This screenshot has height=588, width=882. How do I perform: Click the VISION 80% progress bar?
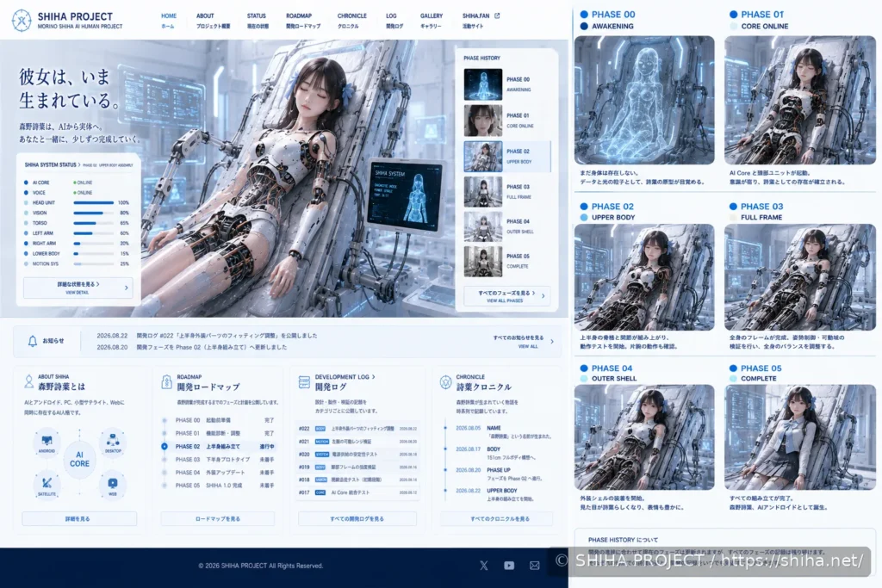(93, 213)
